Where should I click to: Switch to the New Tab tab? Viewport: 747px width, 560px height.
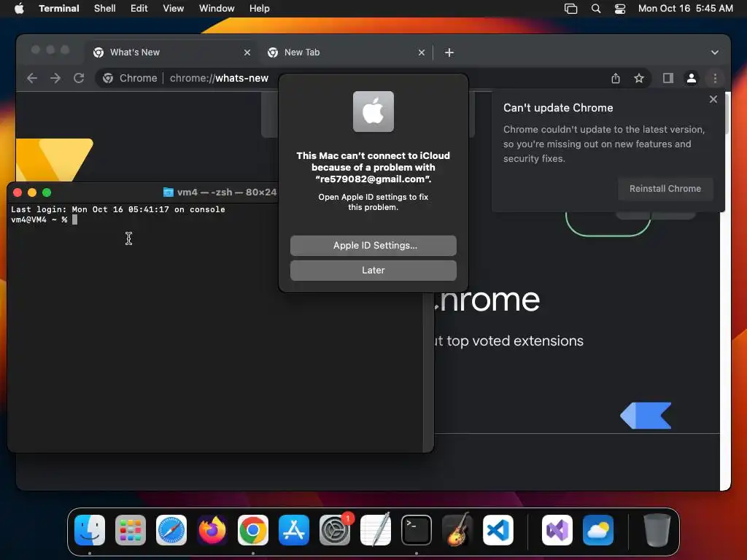[x=347, y=52]
